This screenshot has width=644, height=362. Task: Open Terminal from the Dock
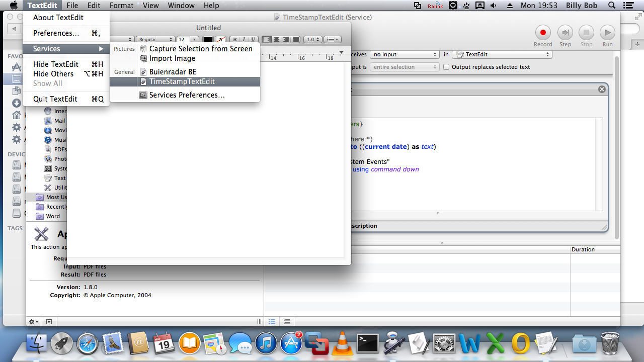(368, 344)
